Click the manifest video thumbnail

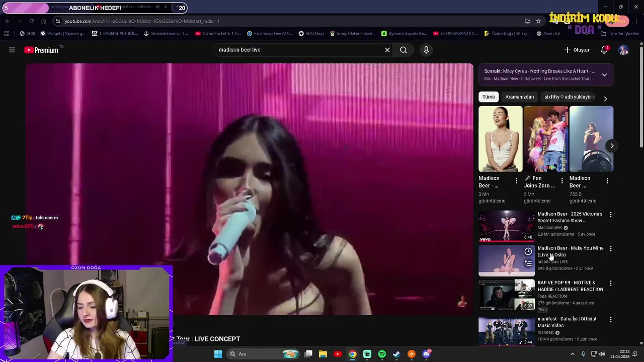point(507,330)
